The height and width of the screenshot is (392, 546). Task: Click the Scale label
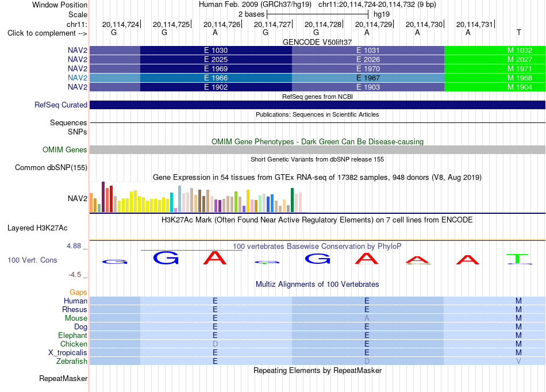point(78,14)
